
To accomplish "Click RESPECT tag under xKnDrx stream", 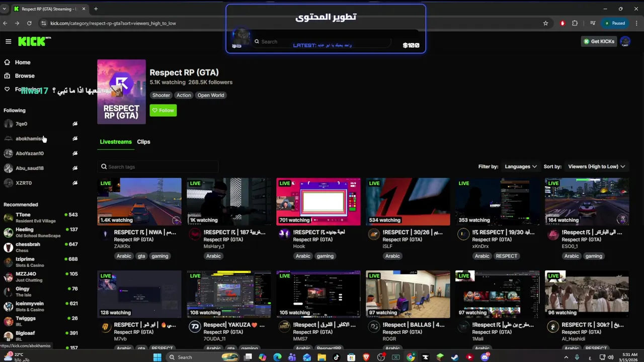I will pos(506,256).
